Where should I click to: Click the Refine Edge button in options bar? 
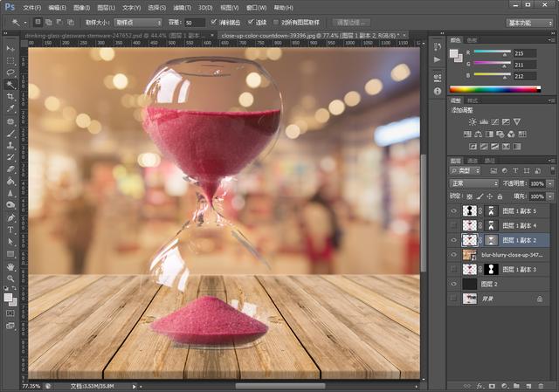[351, 23]
